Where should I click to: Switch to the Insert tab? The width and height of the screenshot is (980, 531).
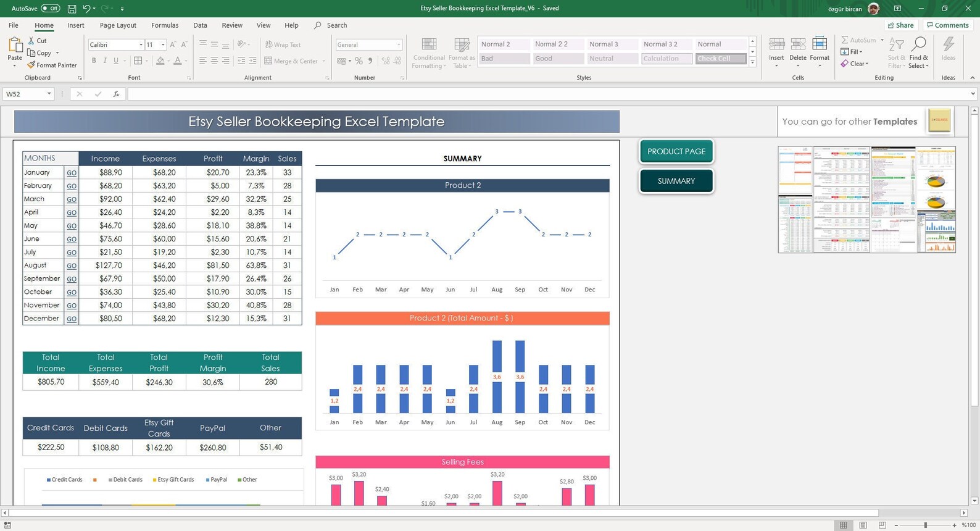pyautogui.click(x=76, y=25)
